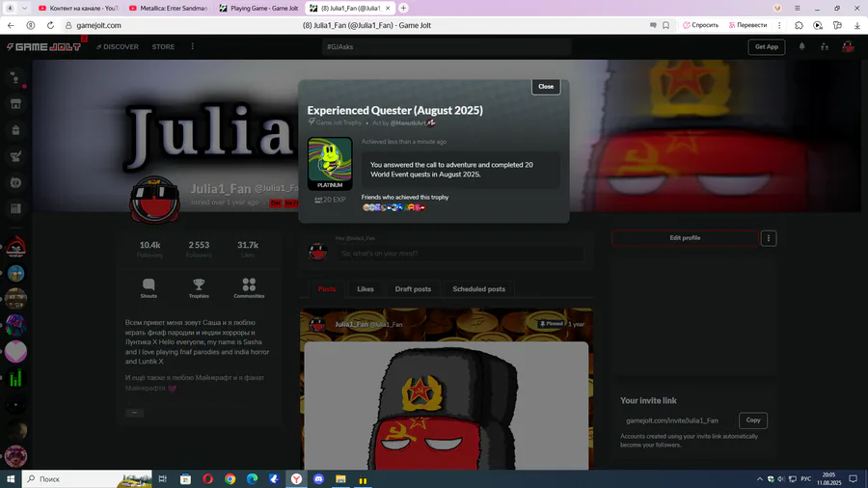Open Game Jolt notifications bell
This screenshot has width=868, height=488.
[x=801, y=47]
